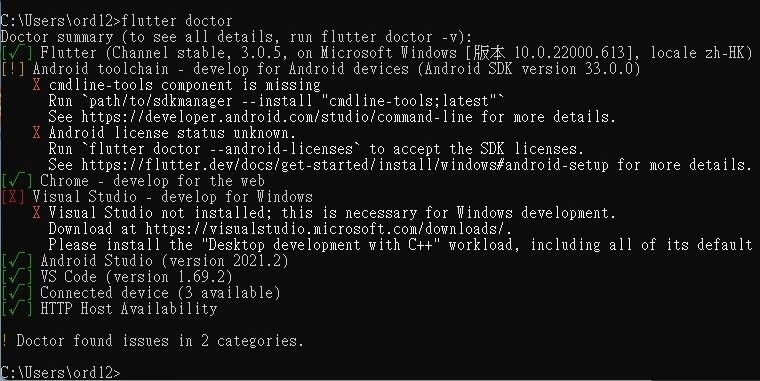
Task: Click green checkmark beside VS Code
Action: (16, 276)
